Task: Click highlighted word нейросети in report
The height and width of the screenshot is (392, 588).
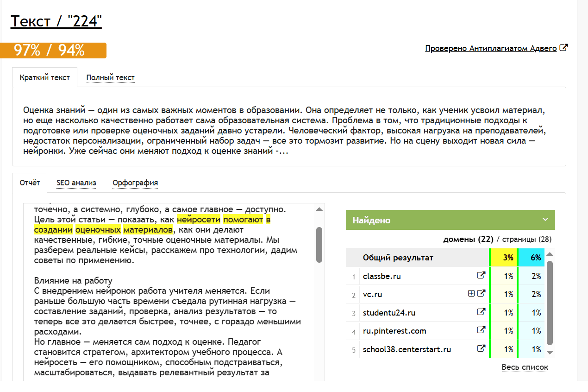Action: (x=199, y=220)
